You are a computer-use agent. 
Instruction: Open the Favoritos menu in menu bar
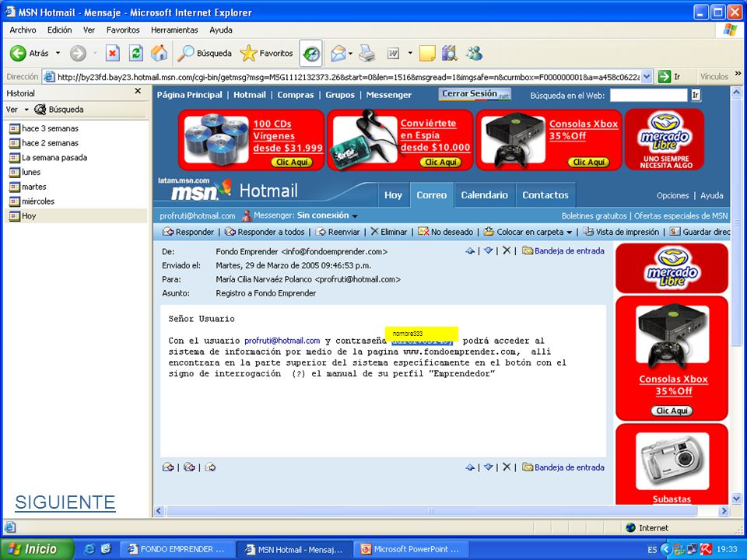pyautogui.click(x=123, y=30)
